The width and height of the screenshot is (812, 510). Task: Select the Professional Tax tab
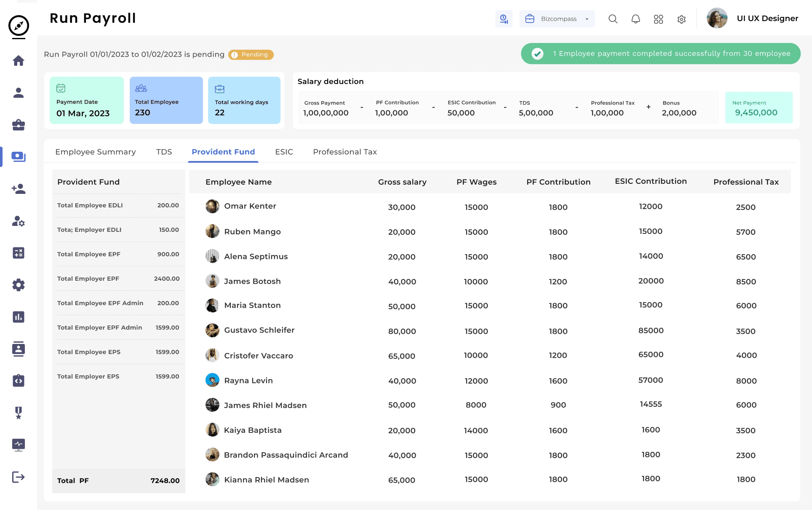[x=345, y=152]
